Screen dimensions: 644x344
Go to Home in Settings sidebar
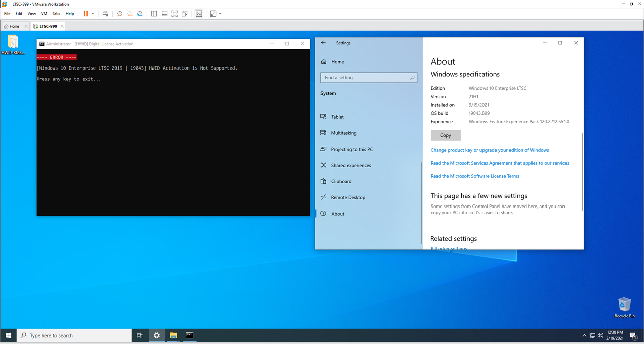(338, 62)
